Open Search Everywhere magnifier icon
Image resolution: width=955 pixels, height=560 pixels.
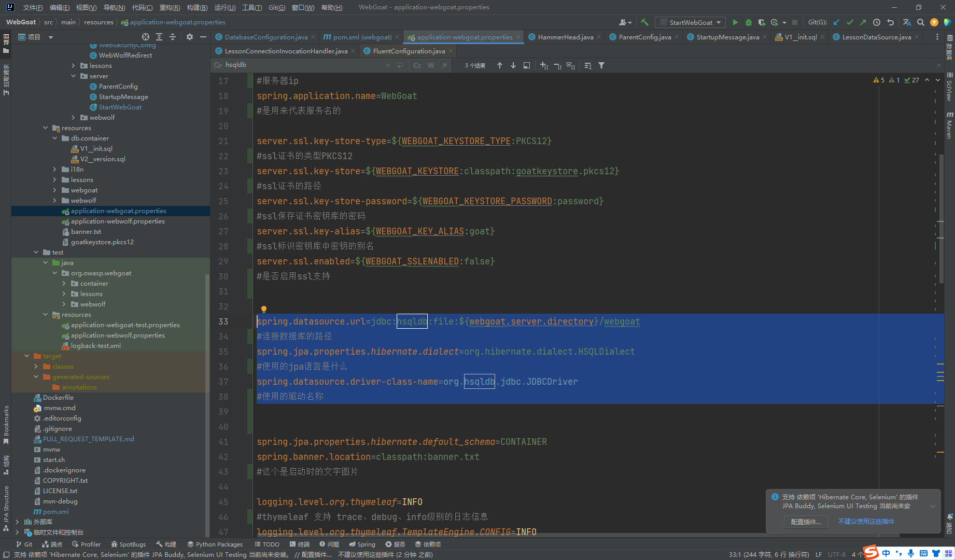point(920,22)
